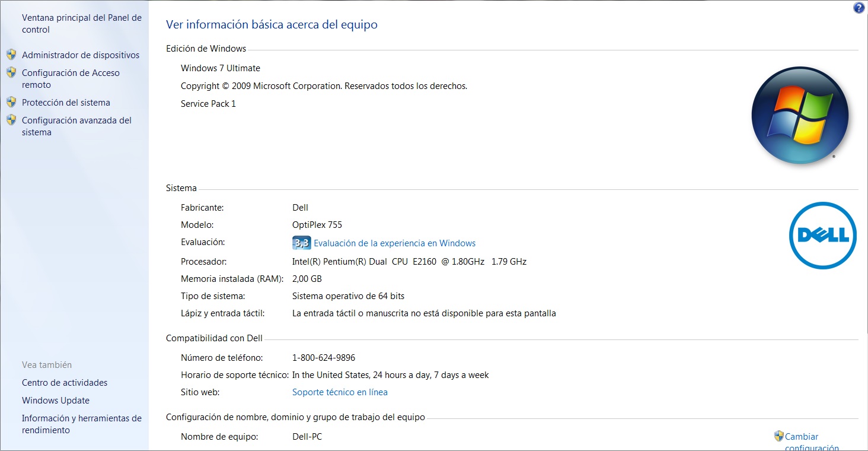The width and height of the screenshot is (868, 451).
Task: Click shield icon beside Administrador de dispositivos
Action: pos(11,55)
